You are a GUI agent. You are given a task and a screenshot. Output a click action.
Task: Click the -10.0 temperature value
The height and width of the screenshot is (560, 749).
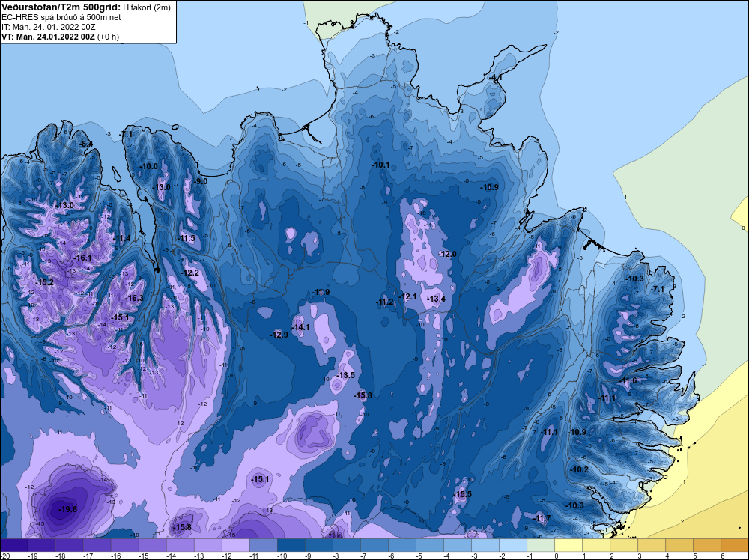coord(148,166)
